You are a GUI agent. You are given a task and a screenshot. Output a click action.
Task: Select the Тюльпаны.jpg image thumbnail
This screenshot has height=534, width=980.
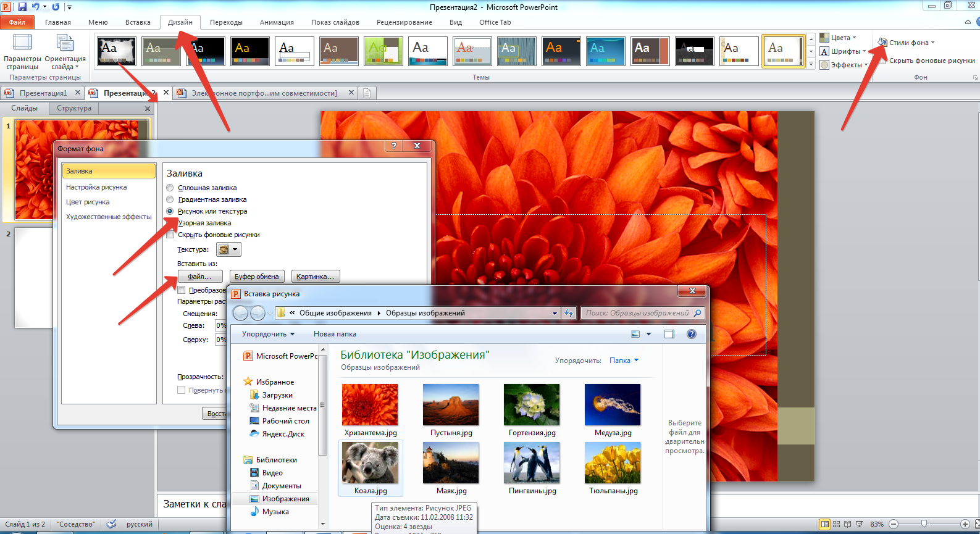point(613,468)
